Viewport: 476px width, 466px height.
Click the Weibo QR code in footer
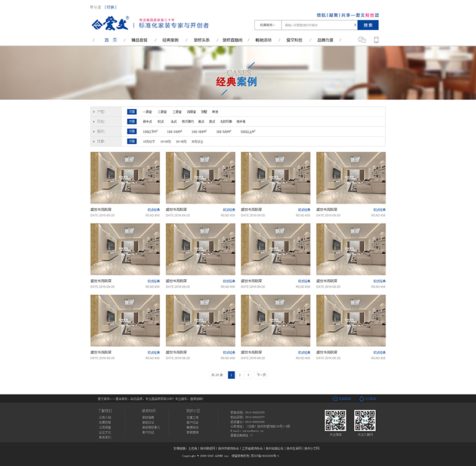click(335, 420)
